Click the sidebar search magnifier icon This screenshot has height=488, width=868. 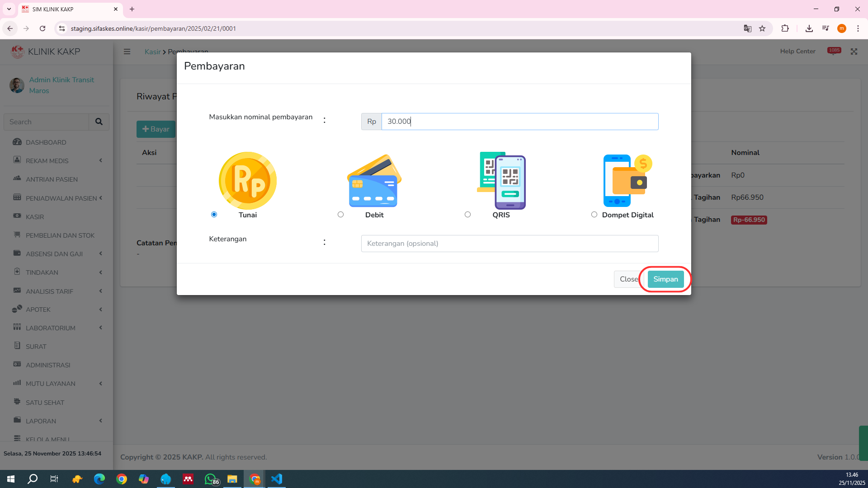99,122
